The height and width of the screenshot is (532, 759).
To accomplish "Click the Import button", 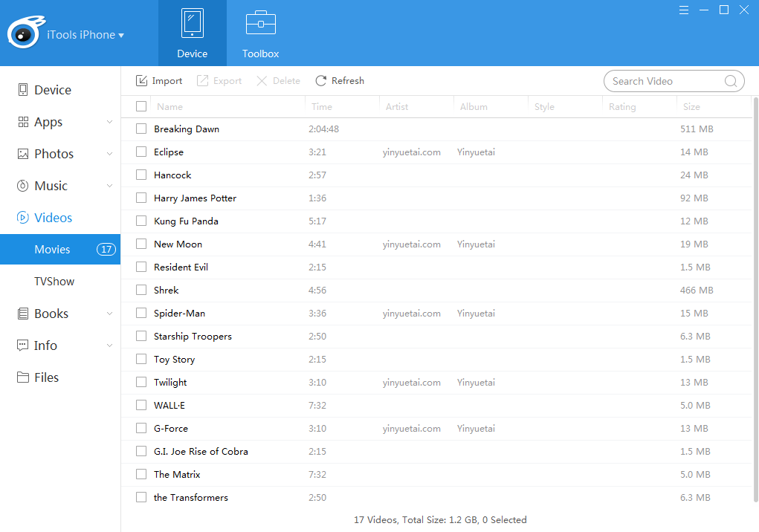I will point(158,80).
